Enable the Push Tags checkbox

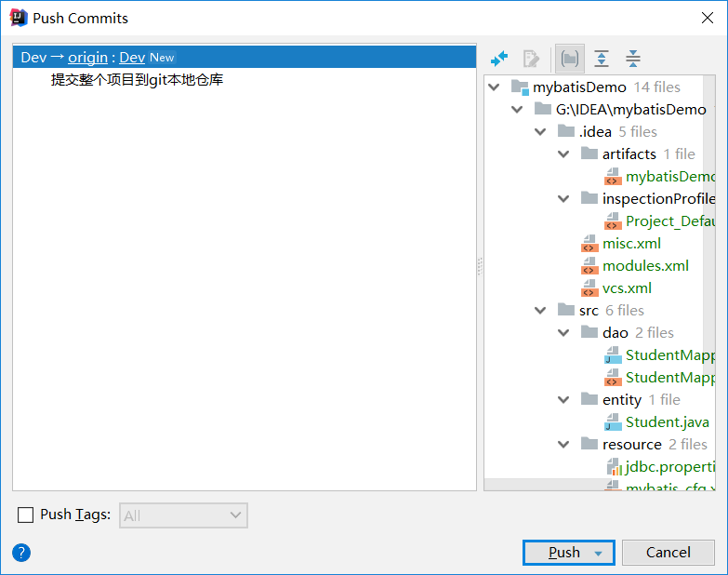pos(25,515)
